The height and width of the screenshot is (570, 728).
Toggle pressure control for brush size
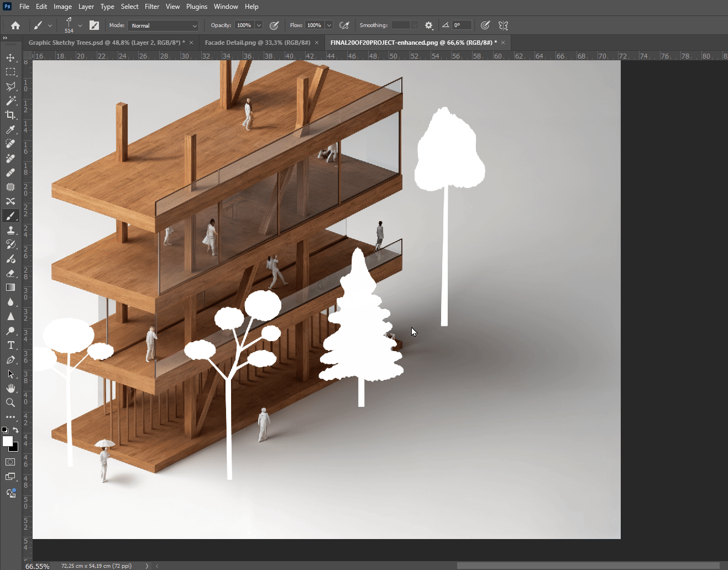pyautogui.click(x=485, y=25)
